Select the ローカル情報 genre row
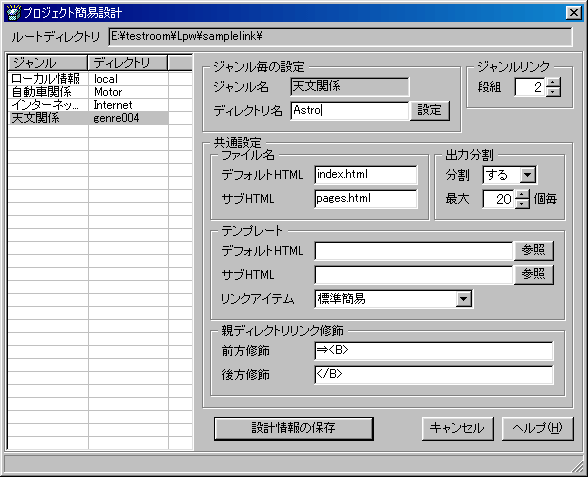 point(100,79)
